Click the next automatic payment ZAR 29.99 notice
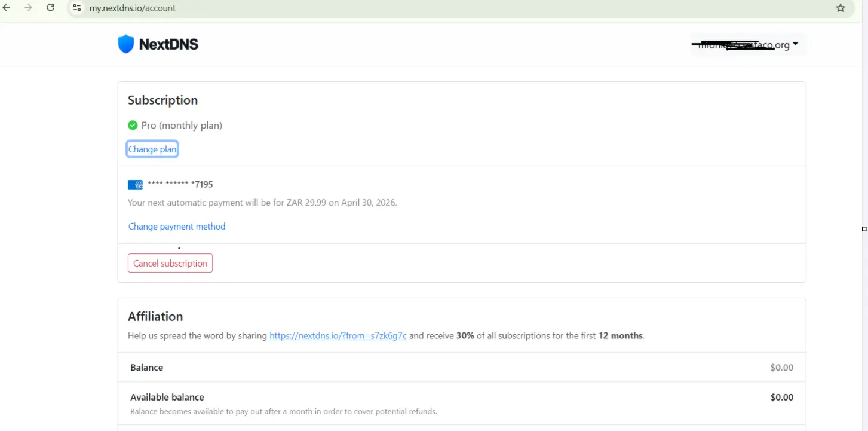Image resolution: width=868 pixels, height=431 pixels. (x=262, y=203)
